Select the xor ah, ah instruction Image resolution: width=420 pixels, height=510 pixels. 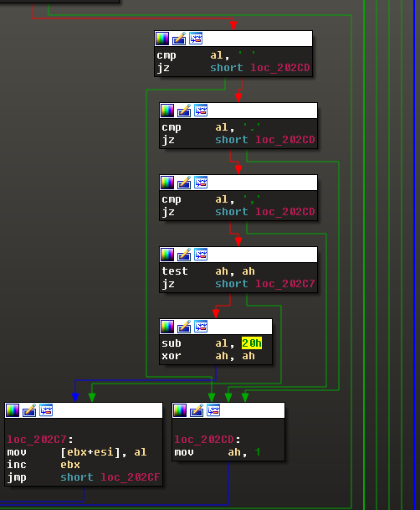tap(208, 356)
